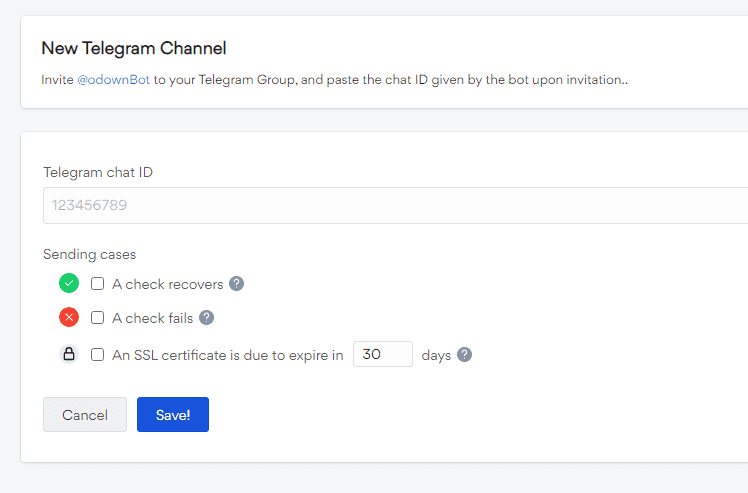
Task: Enable the 'A check recovers' checkbox
Action: pyautogui.click(x=98, y=284)
